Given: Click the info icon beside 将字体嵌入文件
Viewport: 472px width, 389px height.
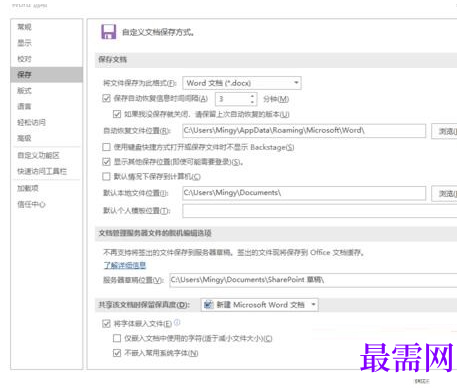Looking at the screenshot, I should (177, 322).
